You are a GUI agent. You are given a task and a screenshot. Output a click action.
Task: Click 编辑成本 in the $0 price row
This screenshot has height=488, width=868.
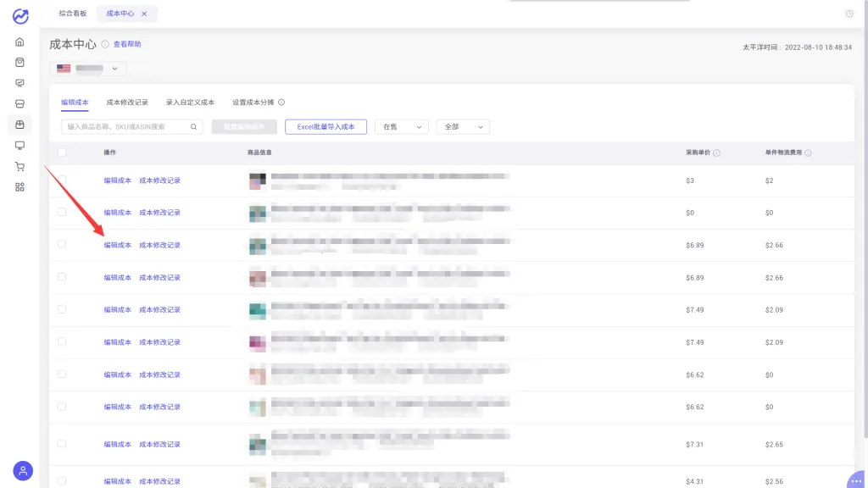[x=117, y=213]
